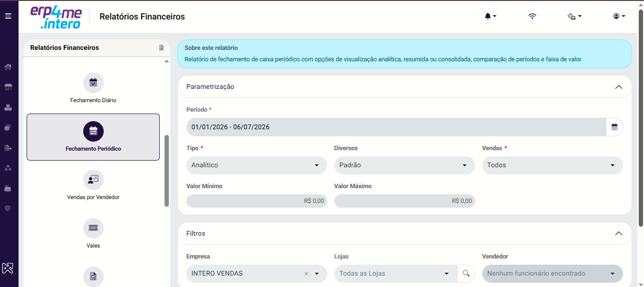Click the report icon in Relatórios Financeiros header
The height and width of the screenshot is (287, 644).
(161, 48)
